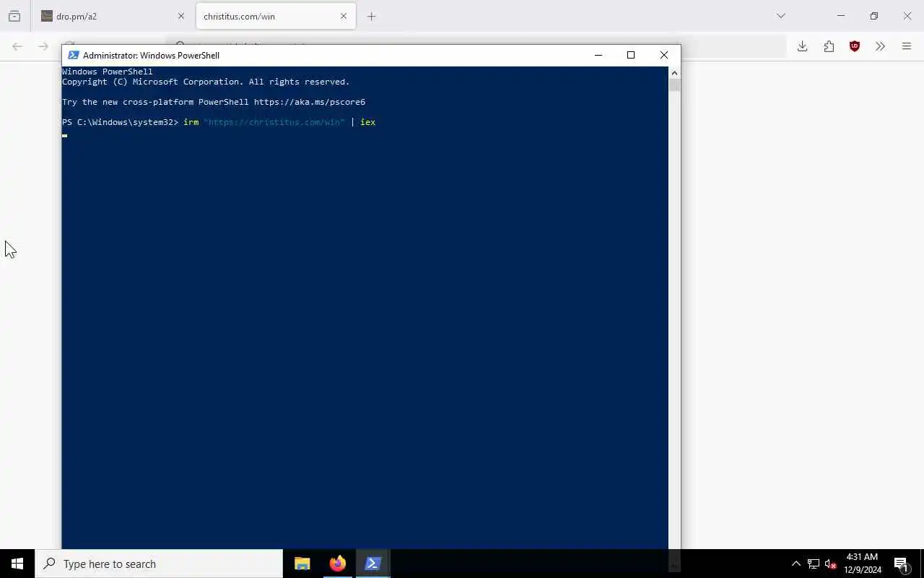Maximize the PowerShell window
This screenshot has width=924, height=578.
point(631,55)
